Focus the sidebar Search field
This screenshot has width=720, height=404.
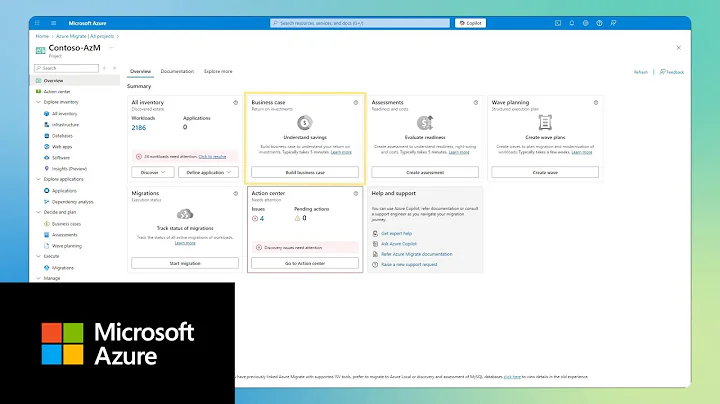tap(67, 68)
